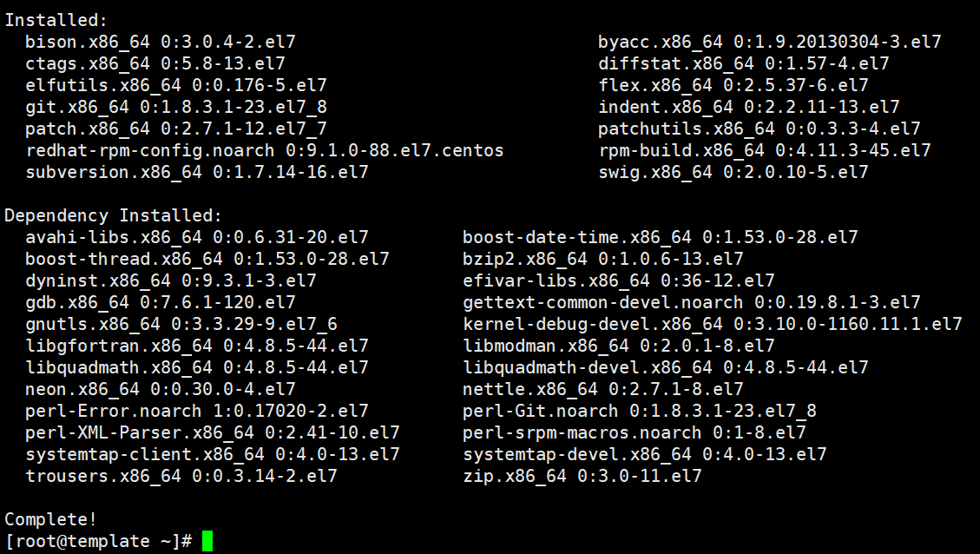Click the trousers.x86_64 package entry

pyautogui.click(x=181, y=476)
